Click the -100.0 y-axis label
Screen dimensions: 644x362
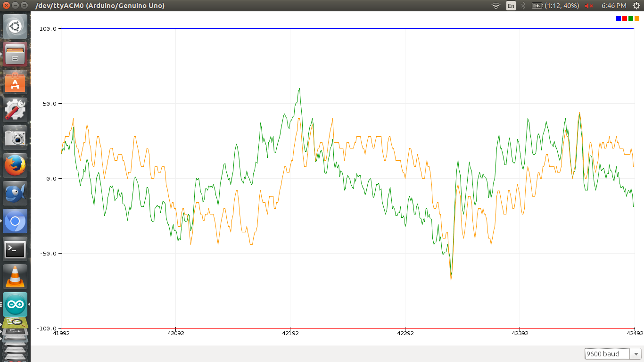(47, 329)
